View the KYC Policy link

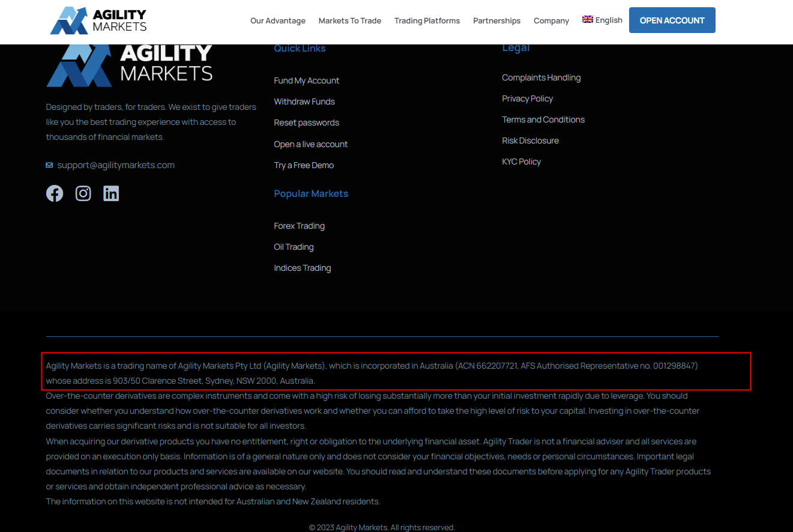tap(522, 162)
